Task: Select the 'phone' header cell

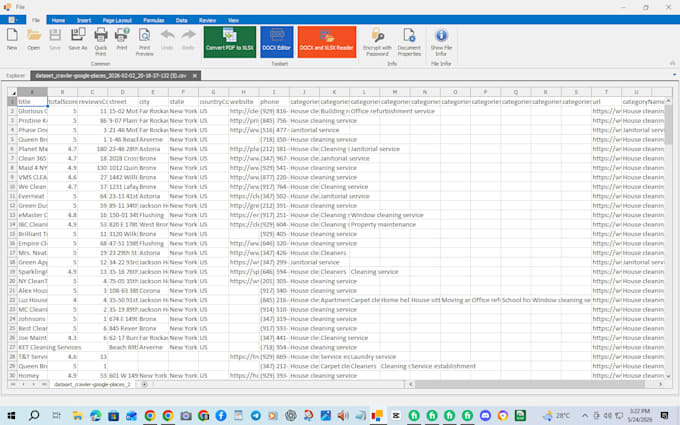Action: (x=274, y=101)
